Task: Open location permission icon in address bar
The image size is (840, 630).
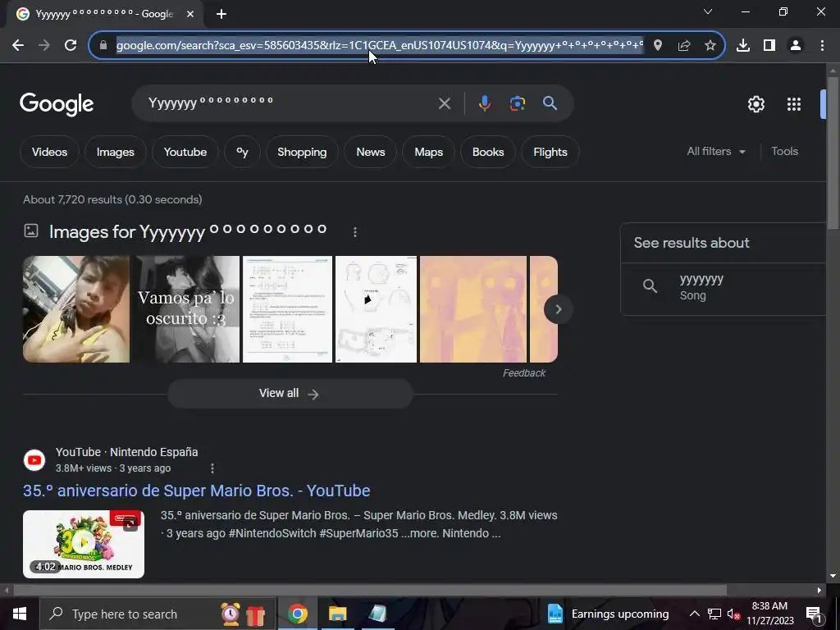Action: [658, 46]
